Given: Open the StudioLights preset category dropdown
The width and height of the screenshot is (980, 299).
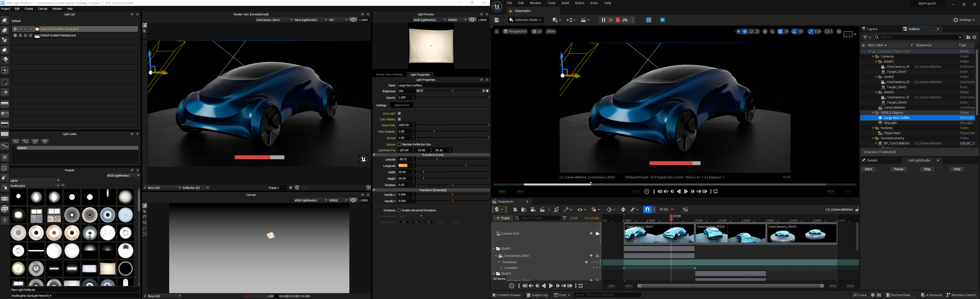Looking at the screenshot, I should [35, 186].
